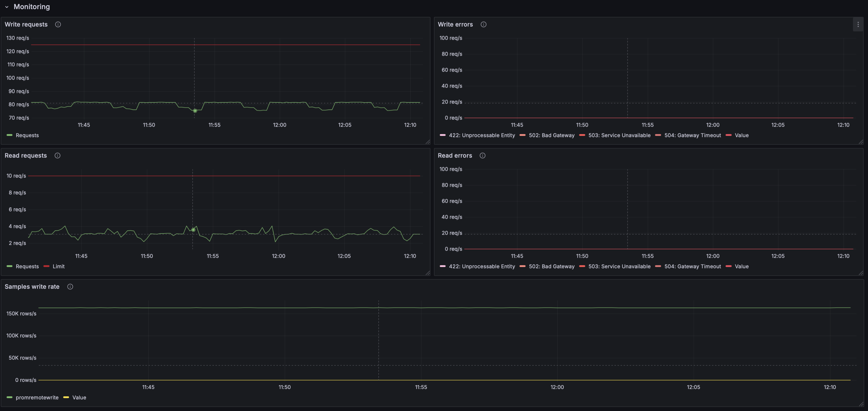Click the Samples write rate title

32,286
